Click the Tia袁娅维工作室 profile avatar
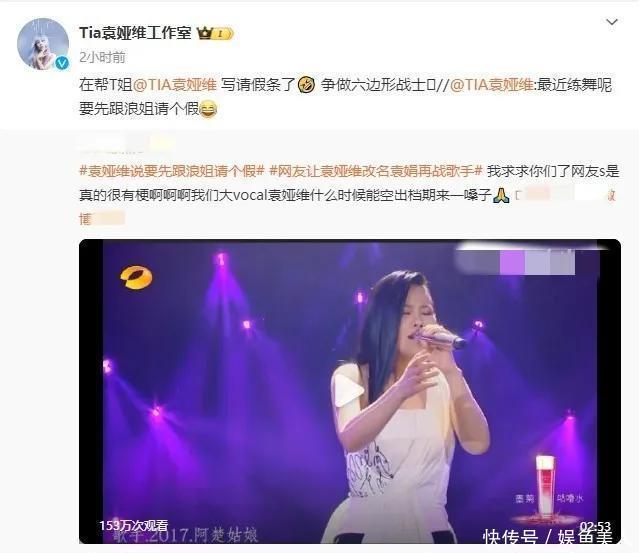 [x=43, y=44]
